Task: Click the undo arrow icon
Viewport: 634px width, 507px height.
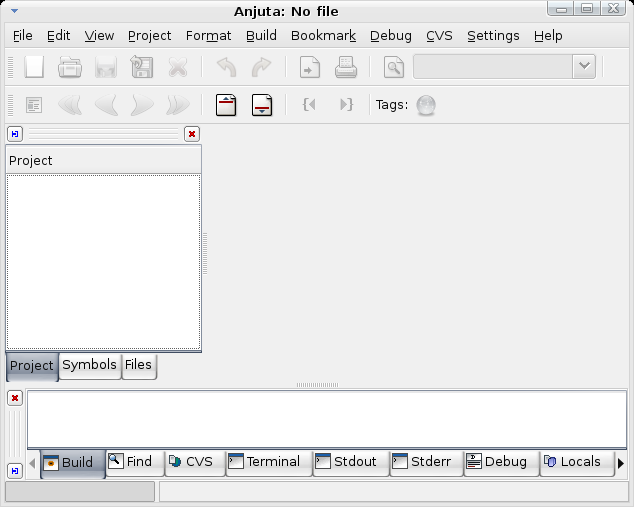Action: 226,67
